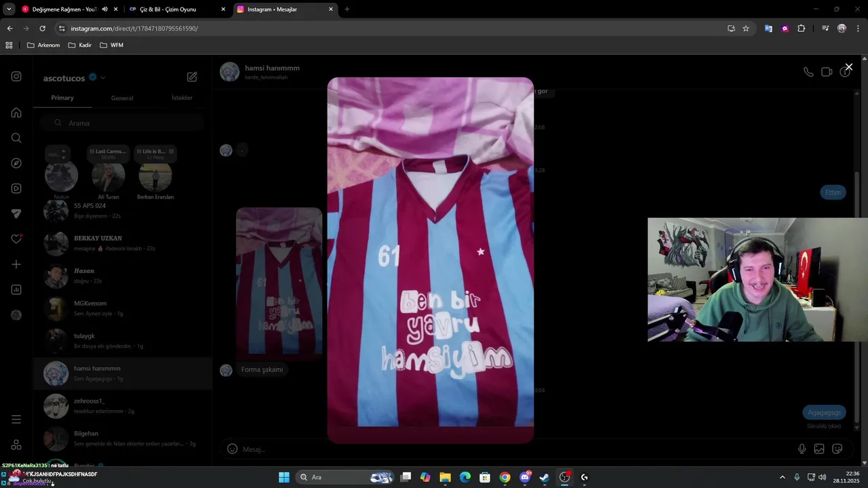
Task: Open the Chrome extensions puzzle icon
Action: pos(802,28)
